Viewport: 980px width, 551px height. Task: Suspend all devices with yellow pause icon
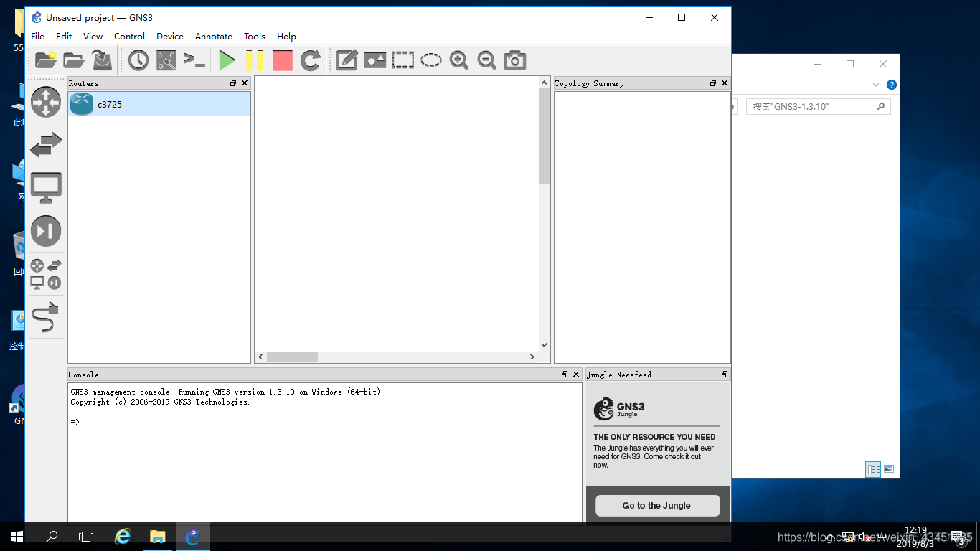pyautogui.click(x=255, y=60)
